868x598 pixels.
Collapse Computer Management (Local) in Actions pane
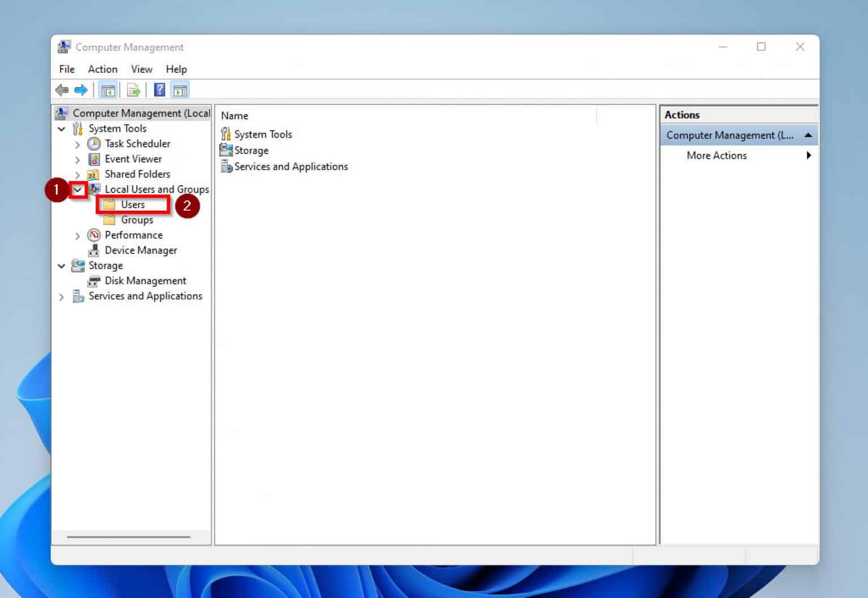808,135
